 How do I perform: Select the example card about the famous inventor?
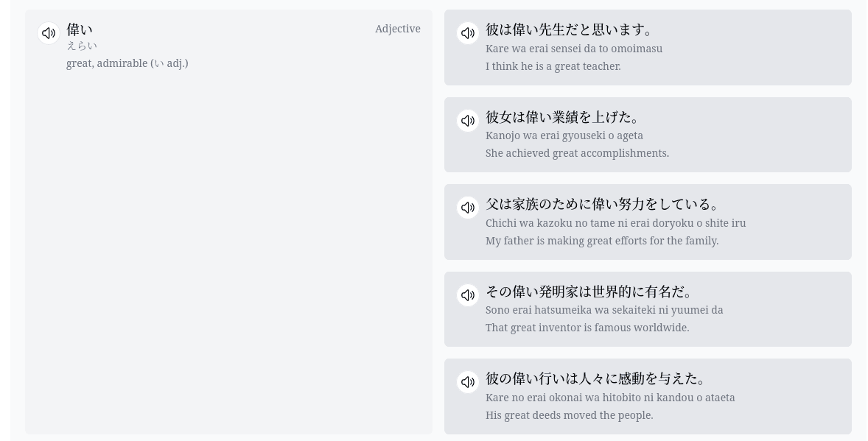648,309
